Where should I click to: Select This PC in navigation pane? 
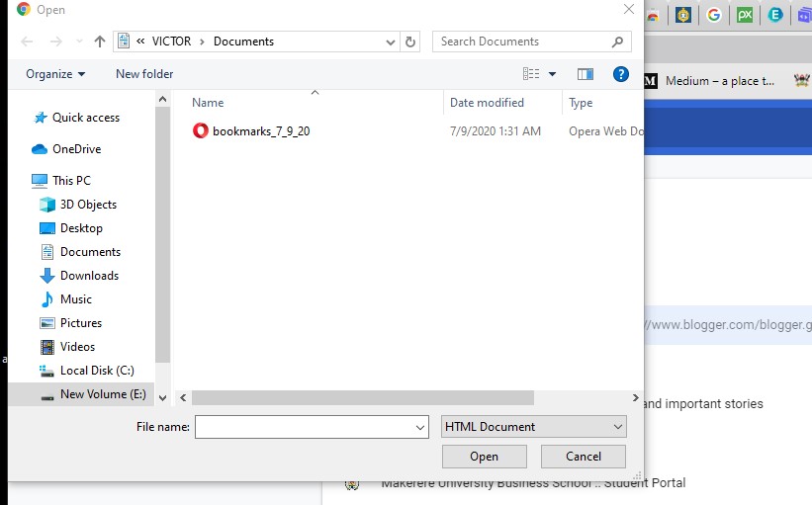[71, 181]
